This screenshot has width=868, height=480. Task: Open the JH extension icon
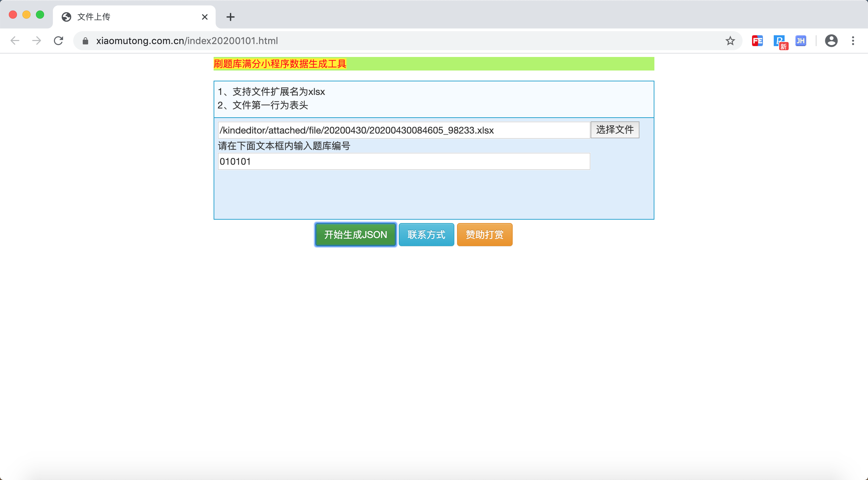click(801, 41)
